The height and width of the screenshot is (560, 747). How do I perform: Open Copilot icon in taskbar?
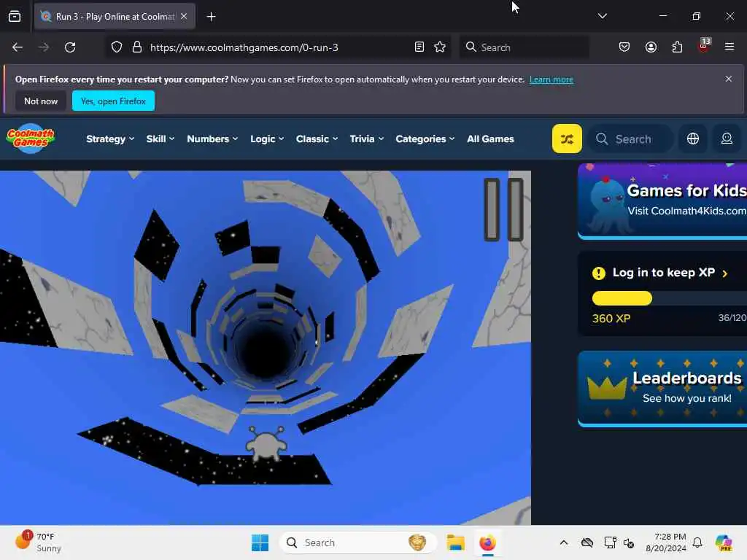click(724, 542)
